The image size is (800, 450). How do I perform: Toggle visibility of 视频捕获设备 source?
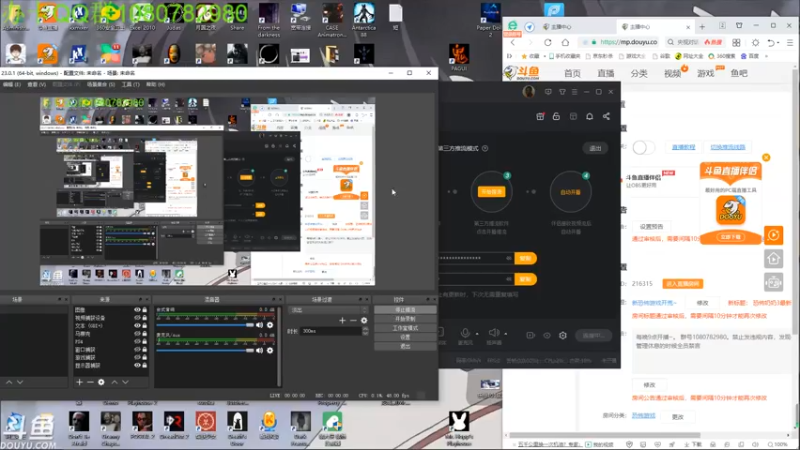tap(137, 317)
